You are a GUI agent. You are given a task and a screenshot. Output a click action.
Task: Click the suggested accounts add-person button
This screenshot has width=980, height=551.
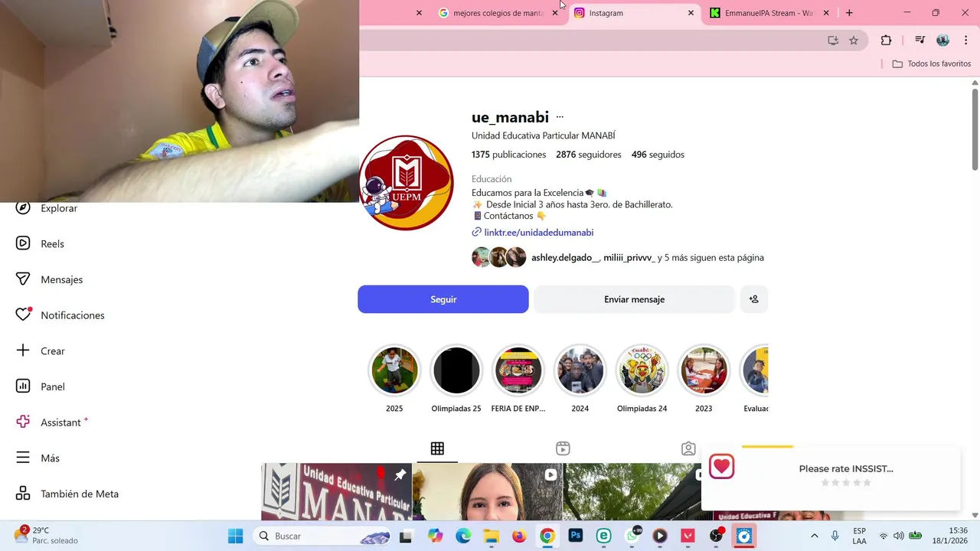click(x=754, y=299)
